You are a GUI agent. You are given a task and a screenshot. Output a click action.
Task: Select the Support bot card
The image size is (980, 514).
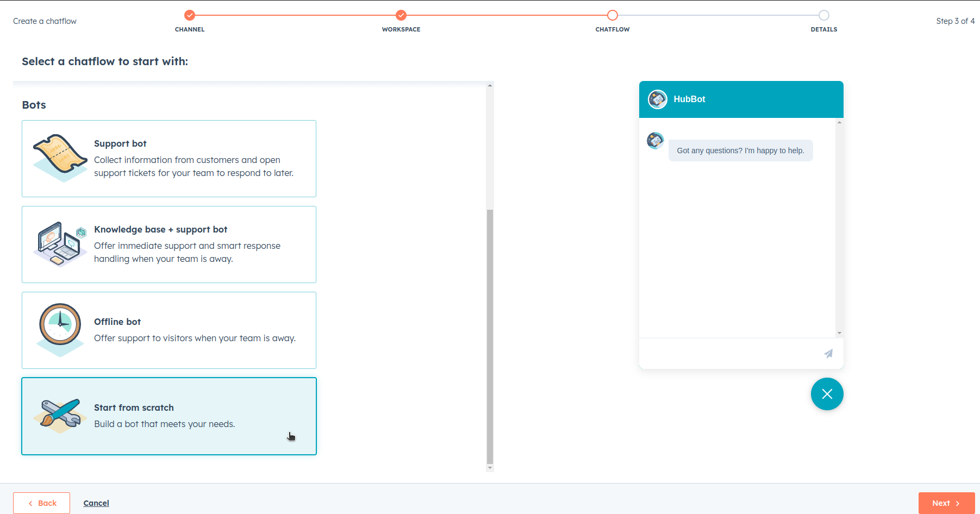click(x=169, y=159)
